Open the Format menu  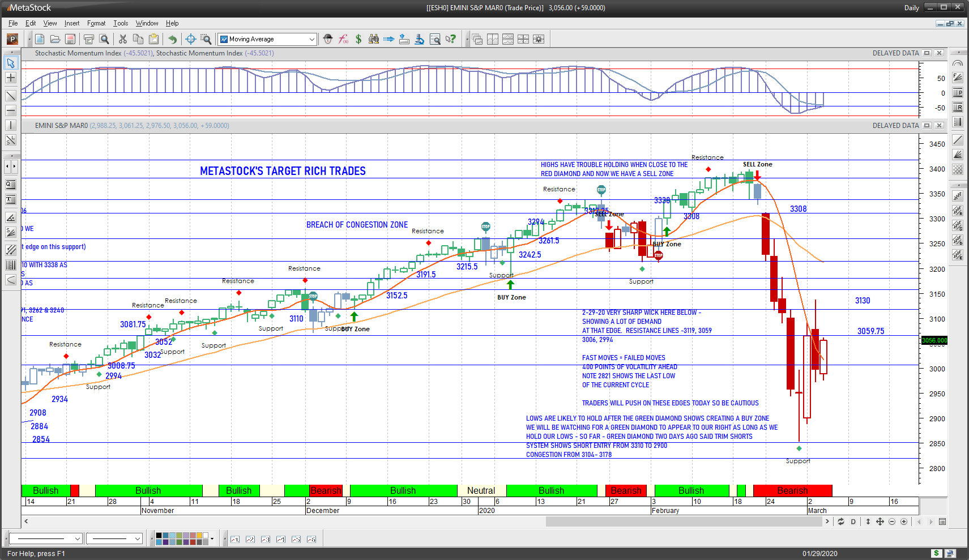tap(96, 23)
